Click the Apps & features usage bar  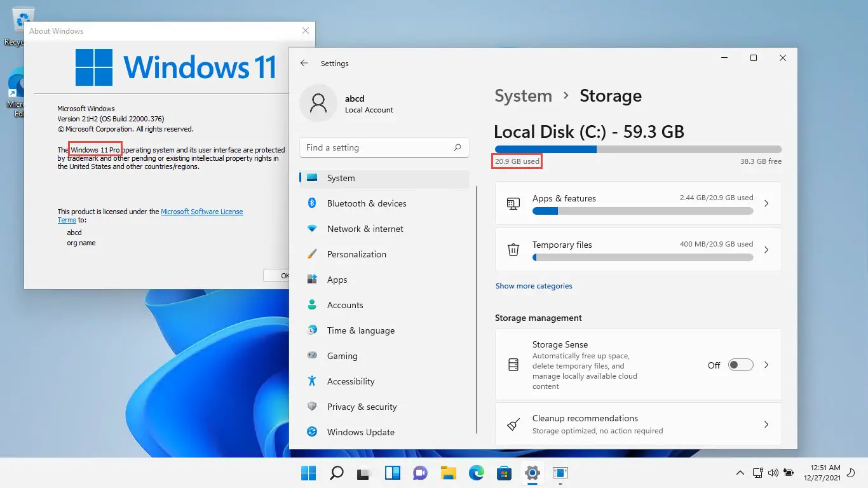[642, 211]
